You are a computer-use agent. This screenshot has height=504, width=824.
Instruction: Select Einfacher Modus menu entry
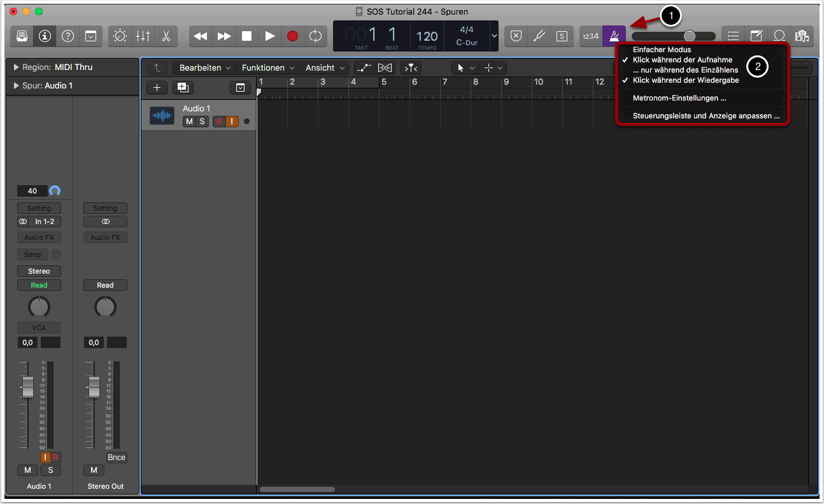point(662,50)
